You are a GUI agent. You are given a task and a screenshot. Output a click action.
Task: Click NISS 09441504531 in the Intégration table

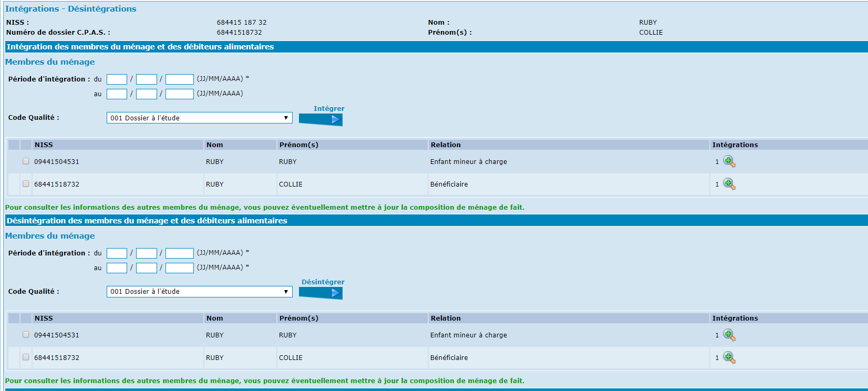(57, 161)
